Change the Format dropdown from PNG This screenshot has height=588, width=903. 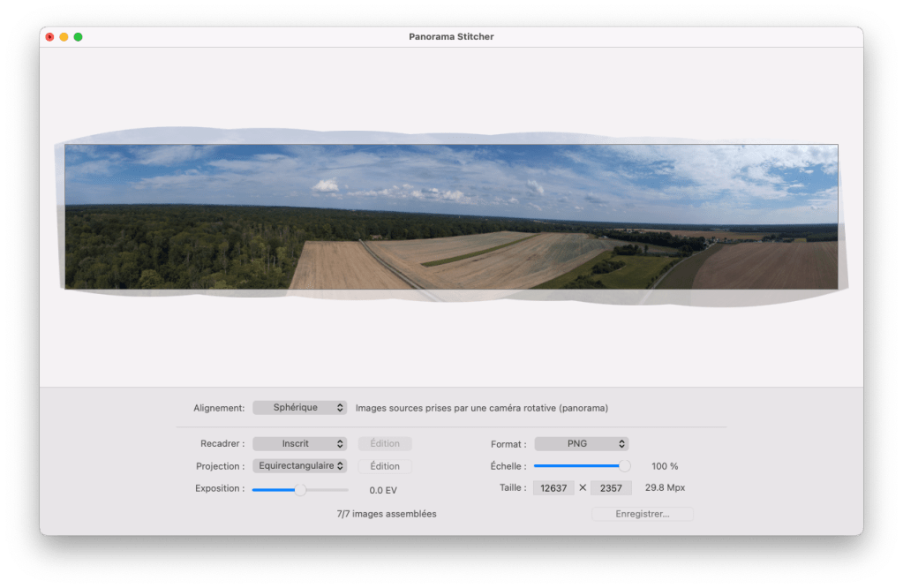[581, 444]
